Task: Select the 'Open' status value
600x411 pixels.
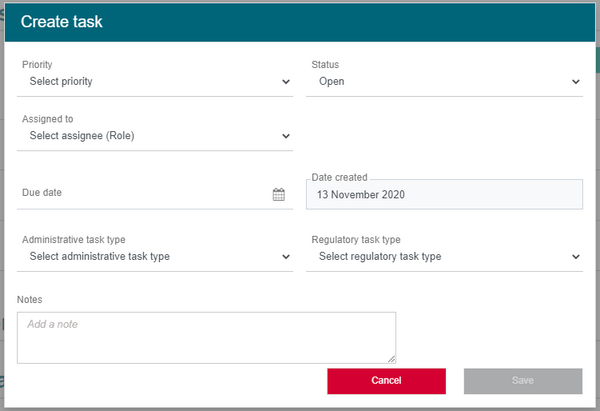Action: pyautogui.click(x=332, y=82)
